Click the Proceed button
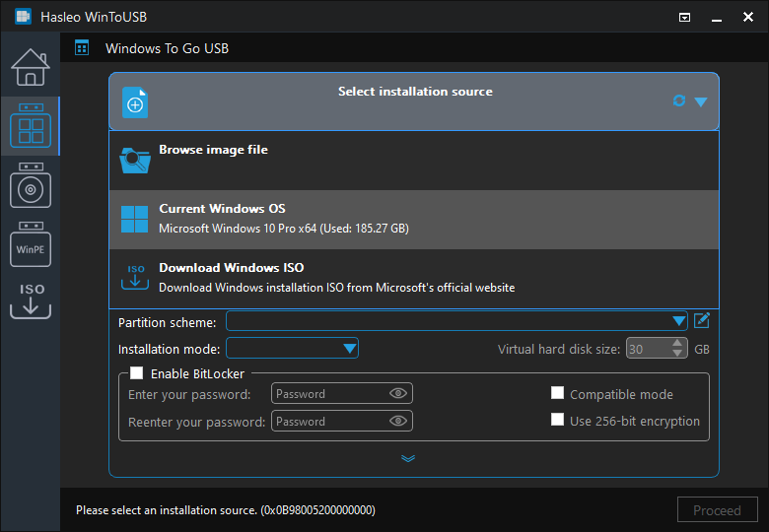This screenshot has width=769, height=532. pos(717,510)
